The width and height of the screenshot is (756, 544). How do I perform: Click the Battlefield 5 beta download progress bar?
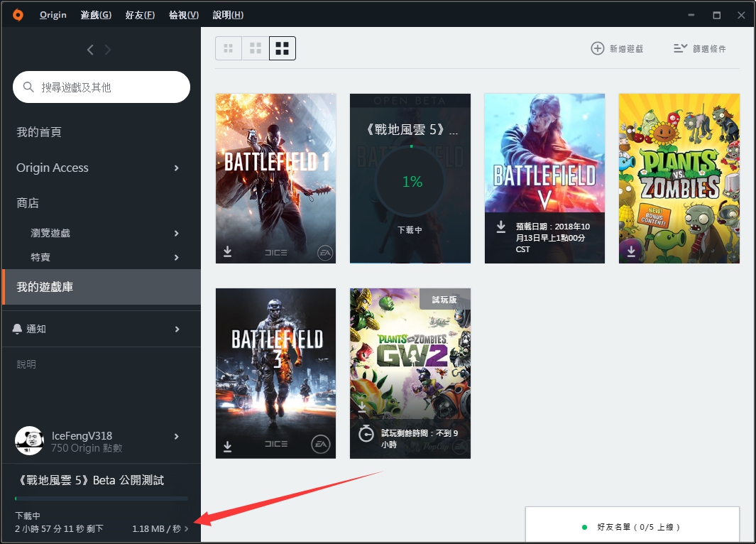point(101,499)
